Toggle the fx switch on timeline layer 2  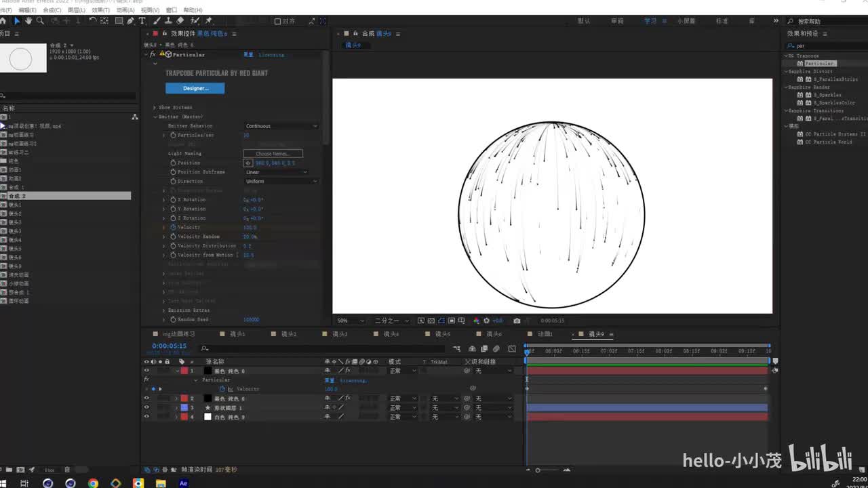(347, 399)
